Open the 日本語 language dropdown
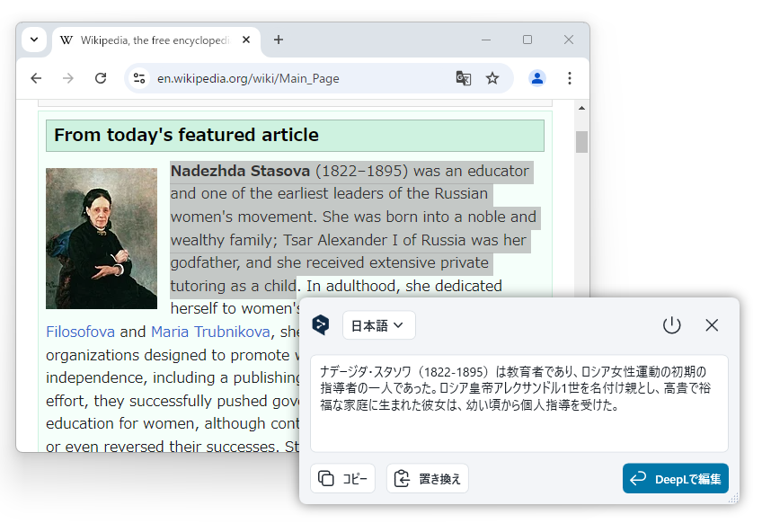Viewport: 771px width, 532px height. (x=378, y=325)
